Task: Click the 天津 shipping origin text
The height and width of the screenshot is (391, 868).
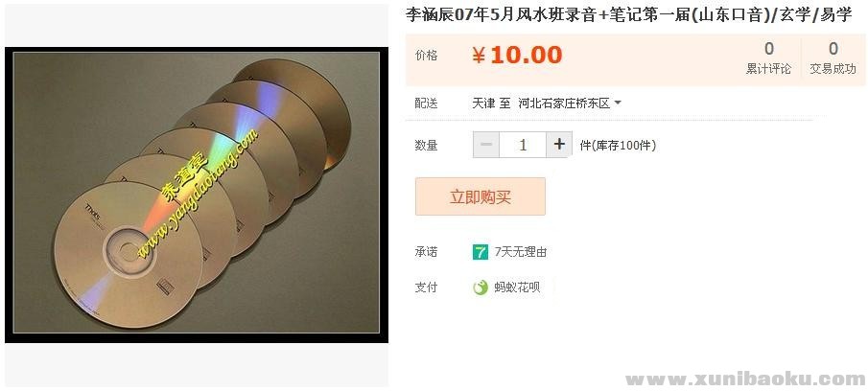Action: coord(483,103)
